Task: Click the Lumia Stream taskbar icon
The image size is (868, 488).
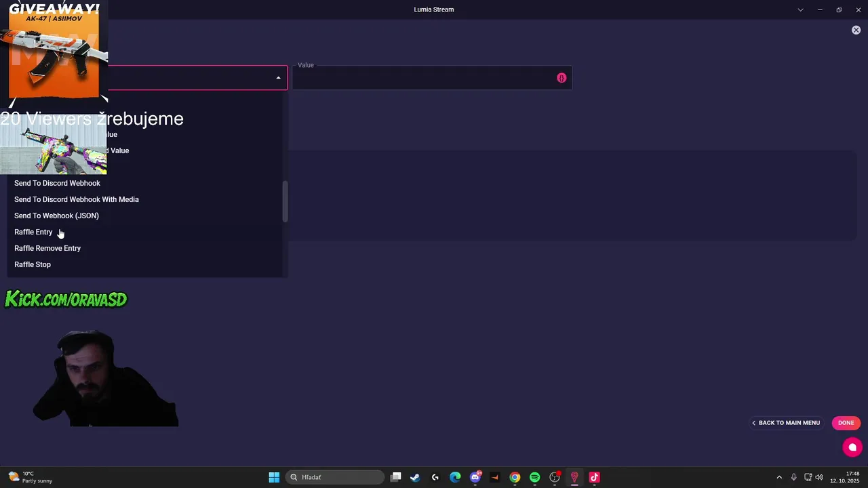Action: pyautogui.click(x=574, y=477)
